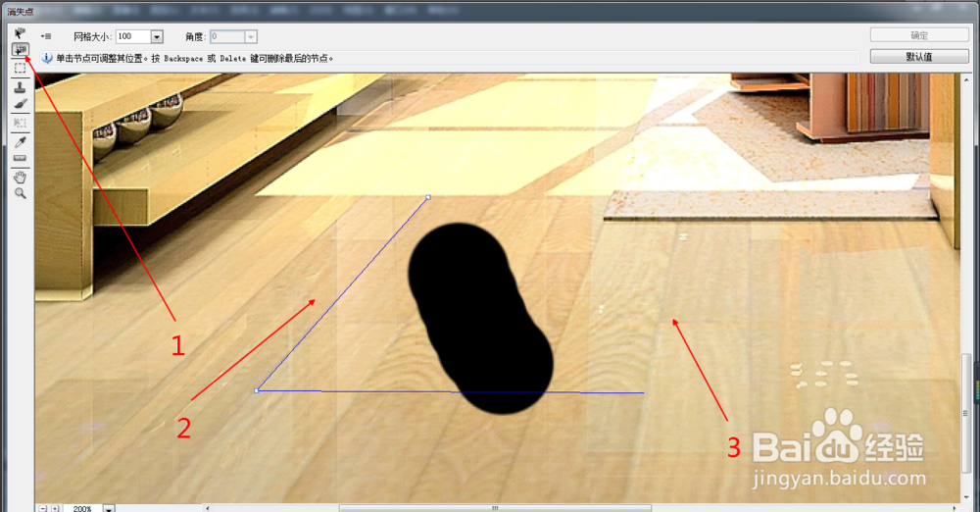
Task: Select the Marquee tool
Action: click(x=20, y=68)
